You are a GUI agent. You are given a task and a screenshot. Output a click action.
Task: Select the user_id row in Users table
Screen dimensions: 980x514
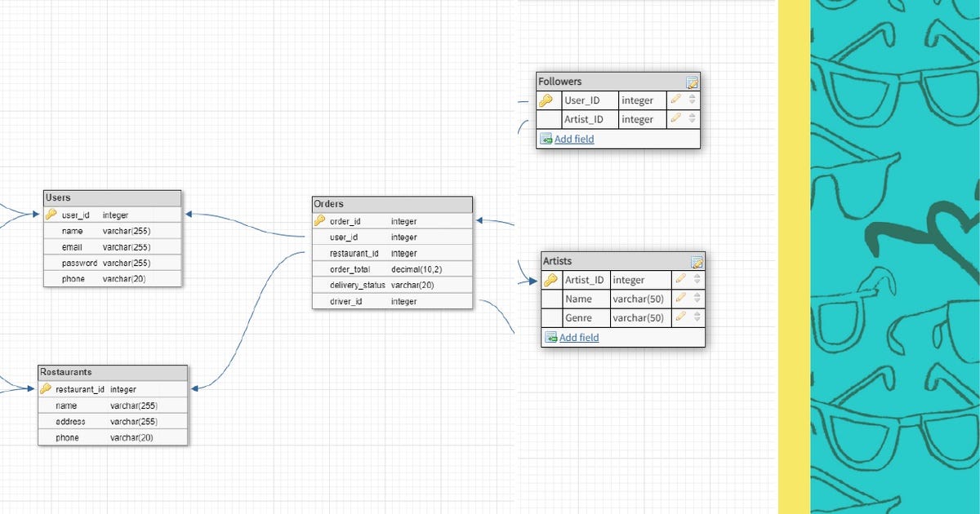pos(113,215)
